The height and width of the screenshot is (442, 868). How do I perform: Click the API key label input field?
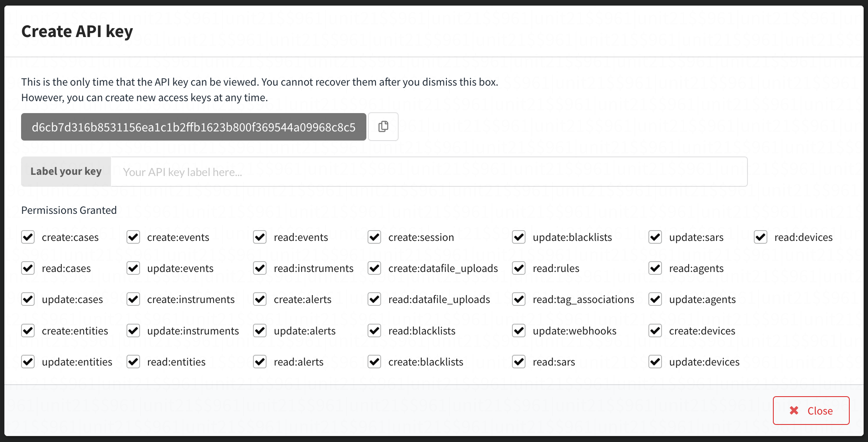pyautogui.click(x=429, y=172)
